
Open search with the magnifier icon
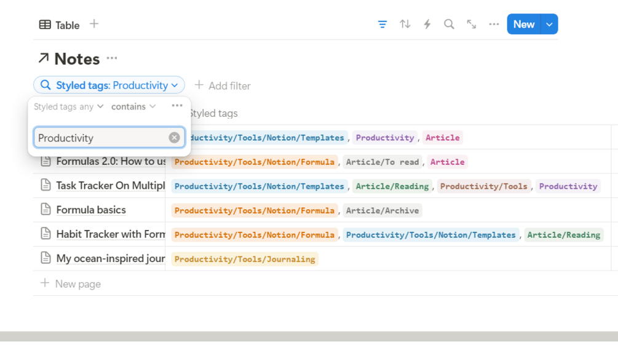[449, 25]
